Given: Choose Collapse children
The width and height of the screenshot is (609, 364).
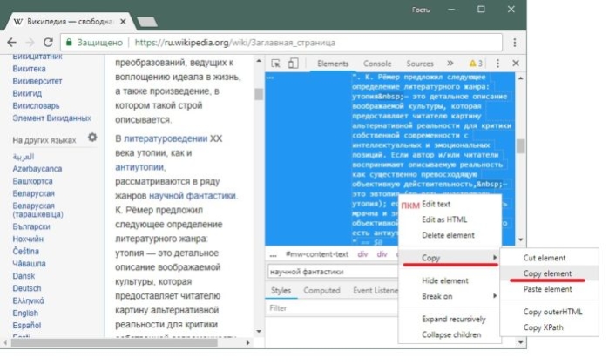Looking at the screenshot, I should pyautogui.click(x=451, y=334).
